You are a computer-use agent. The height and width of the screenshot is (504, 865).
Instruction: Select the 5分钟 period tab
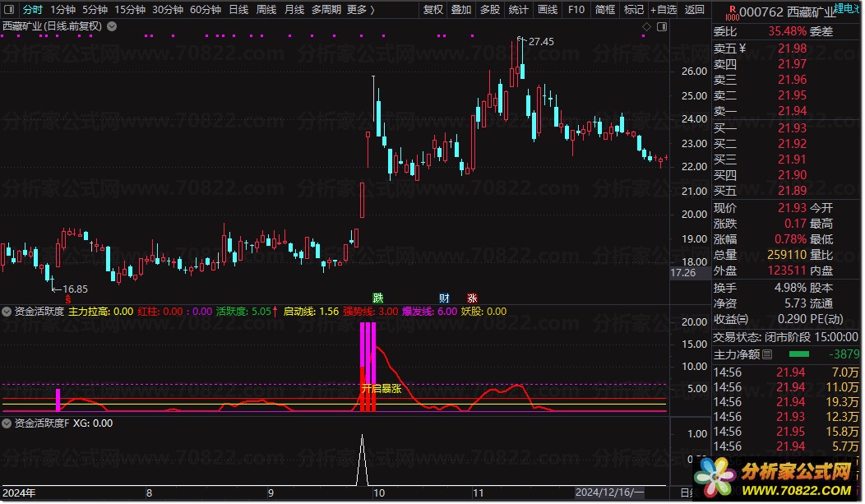click(95, 9)
